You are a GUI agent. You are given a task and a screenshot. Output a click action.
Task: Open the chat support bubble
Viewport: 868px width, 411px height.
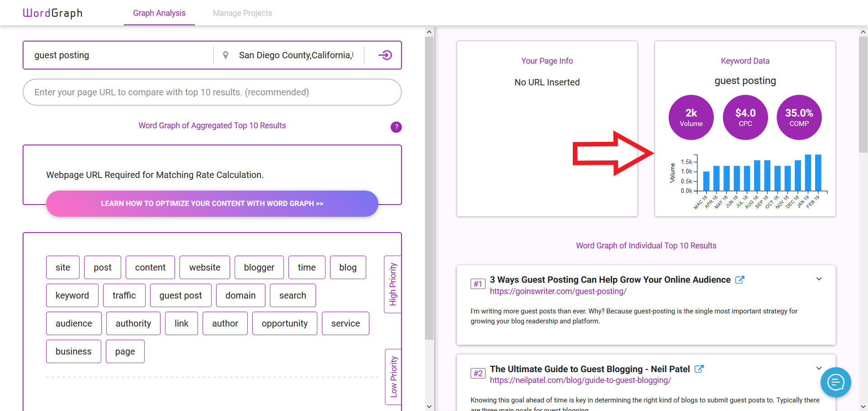[835, 382]
